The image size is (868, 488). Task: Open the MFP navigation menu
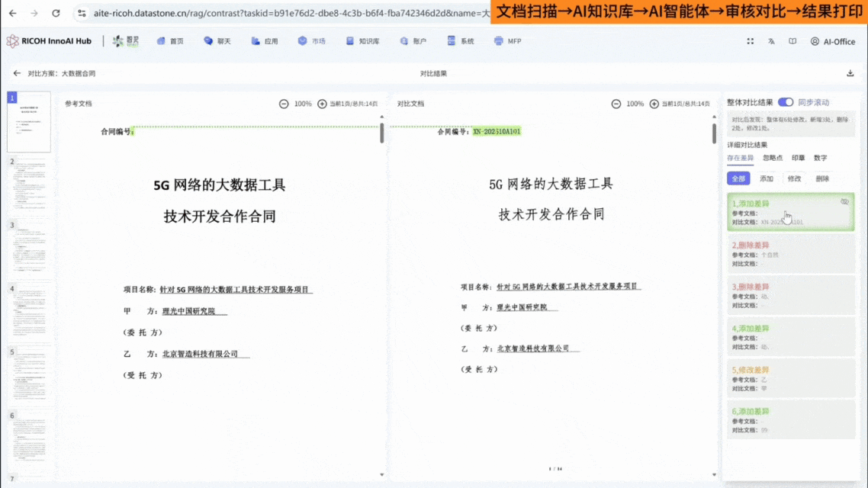[507, 41]
